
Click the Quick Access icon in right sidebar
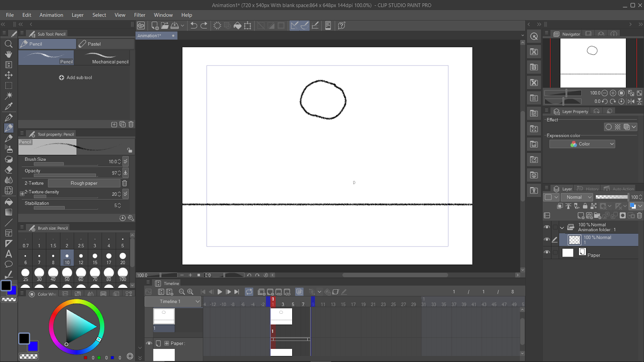click(x=534, y=36)
